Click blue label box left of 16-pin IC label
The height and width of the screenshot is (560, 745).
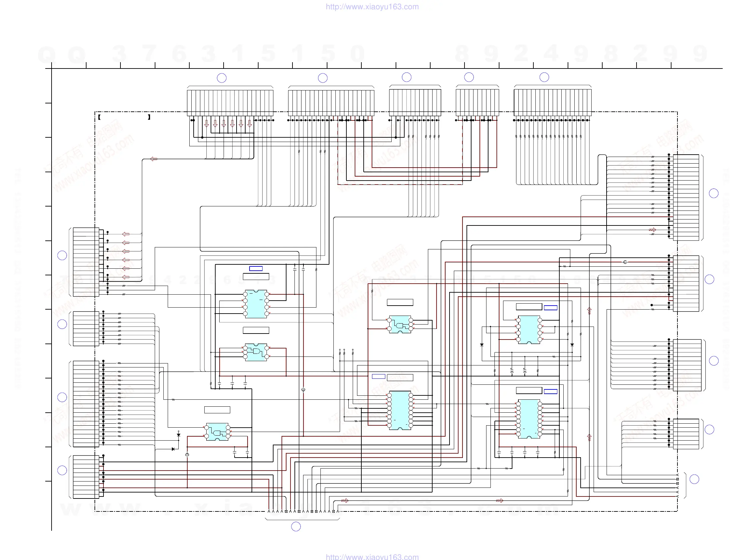point(379,376)
